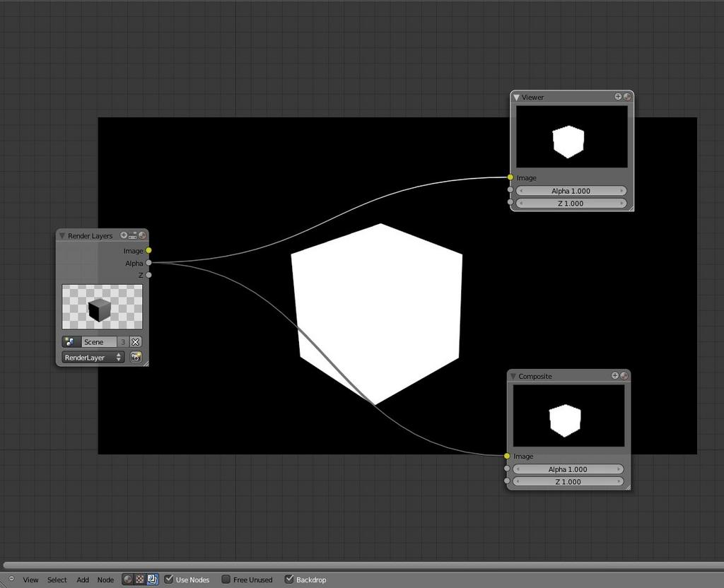
Task: Click the Viewer node title text
Action: (532, 98)
